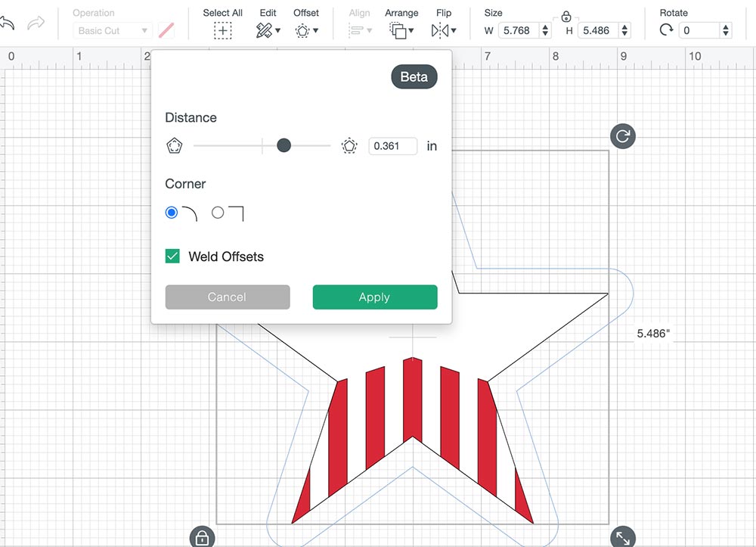Click the Select All icon
756x547 pixels.
point(222,31)
